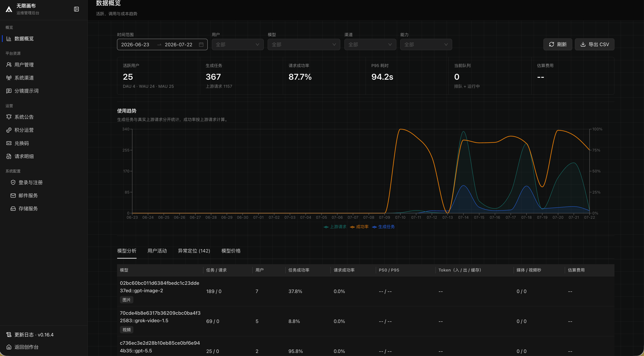Open 邮件服务 via its envelope icon
Screen dimensions: 644x356
[x=13, y=195]
